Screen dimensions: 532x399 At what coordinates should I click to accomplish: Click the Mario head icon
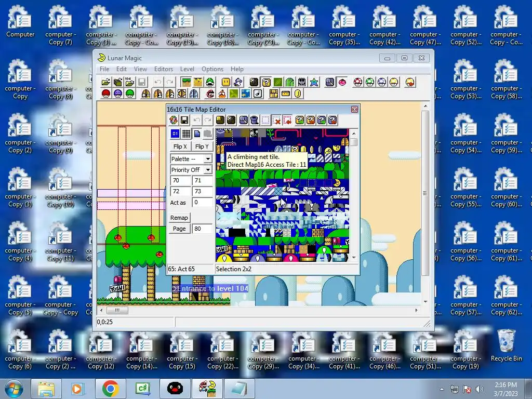click(x=210, y=94)
